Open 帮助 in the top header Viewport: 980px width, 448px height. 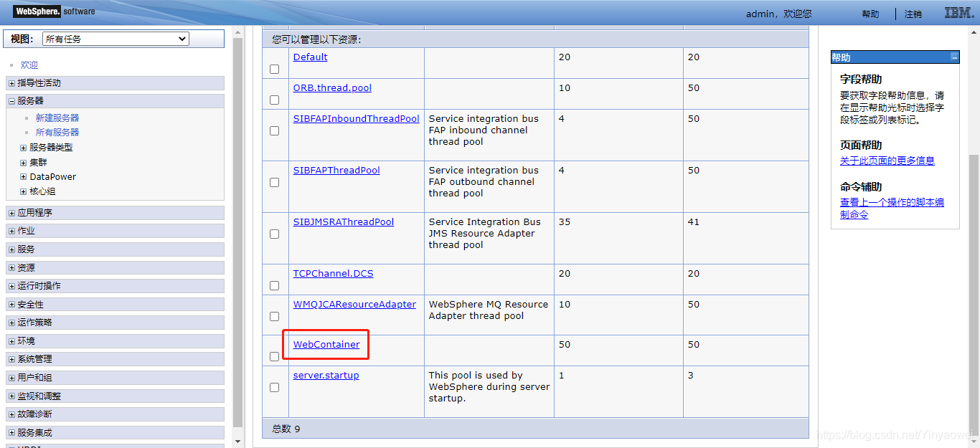(x=870, y=14)
